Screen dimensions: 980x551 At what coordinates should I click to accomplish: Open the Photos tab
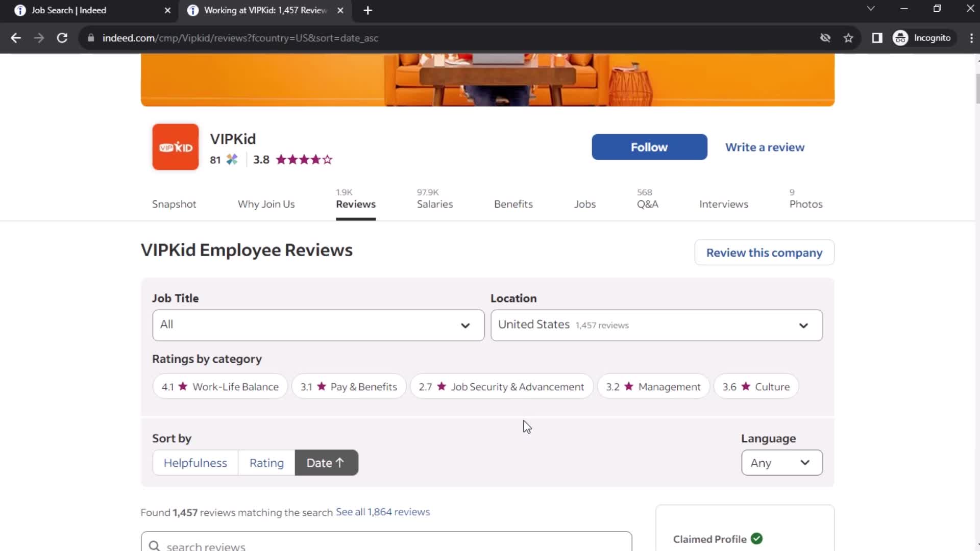coord(806,204)
